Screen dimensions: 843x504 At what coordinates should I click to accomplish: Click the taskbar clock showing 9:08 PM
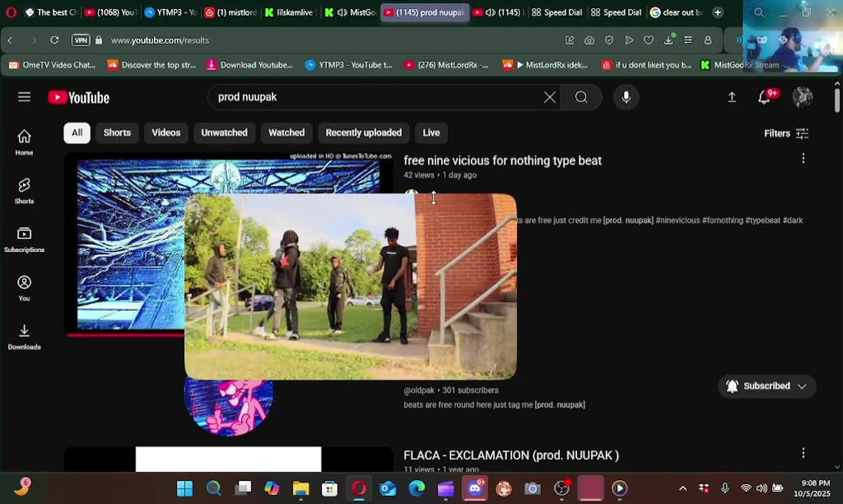pos(811,488)
